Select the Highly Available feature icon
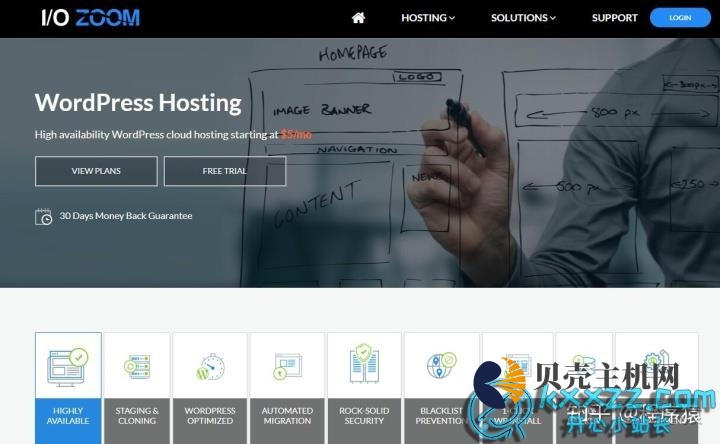 pyautogui.click(x=68, y=366)
